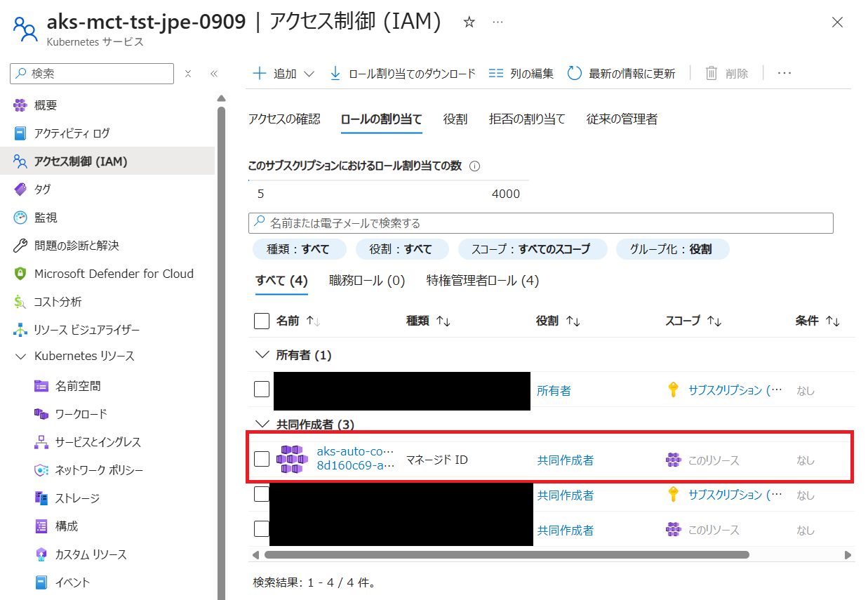The height and width of the screenshot is (600, 868).
Task: Open the ellipsis menu beside the page title
Action: point(498,22)
